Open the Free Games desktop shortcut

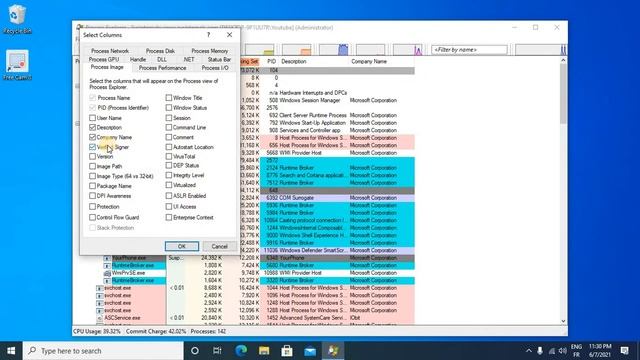17,65
